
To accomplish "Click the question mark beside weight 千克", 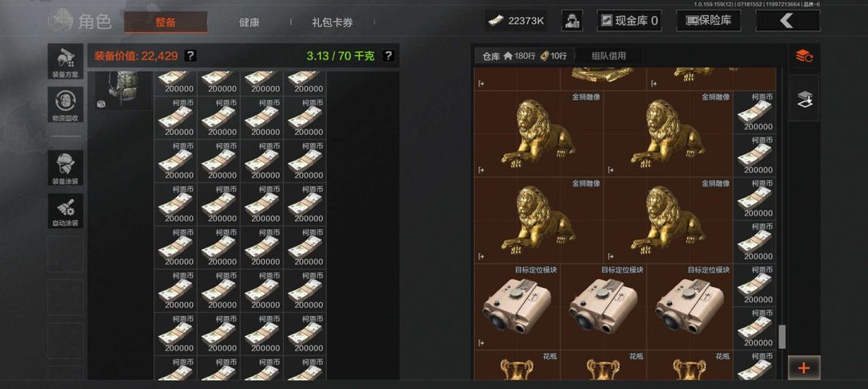I will [x=389, y=55].
